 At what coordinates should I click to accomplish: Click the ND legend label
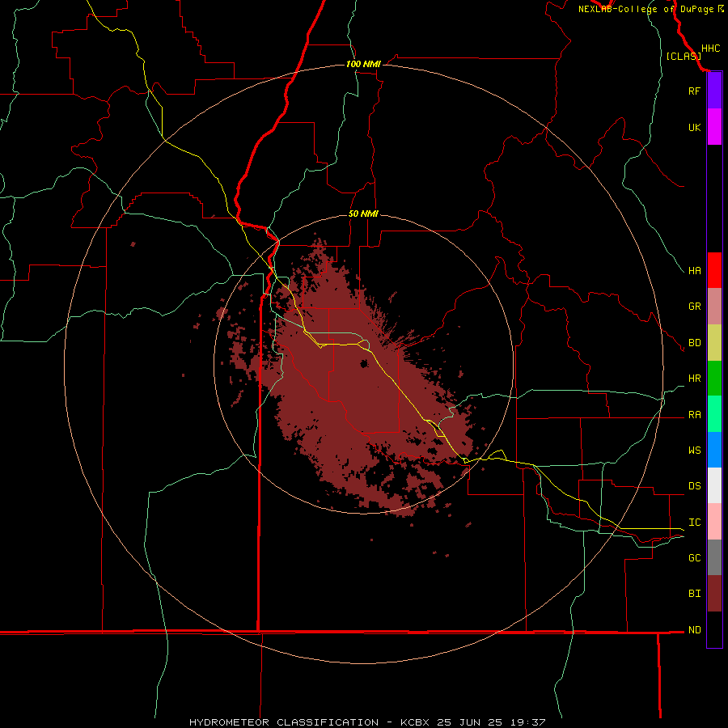[x=694, y=630]
